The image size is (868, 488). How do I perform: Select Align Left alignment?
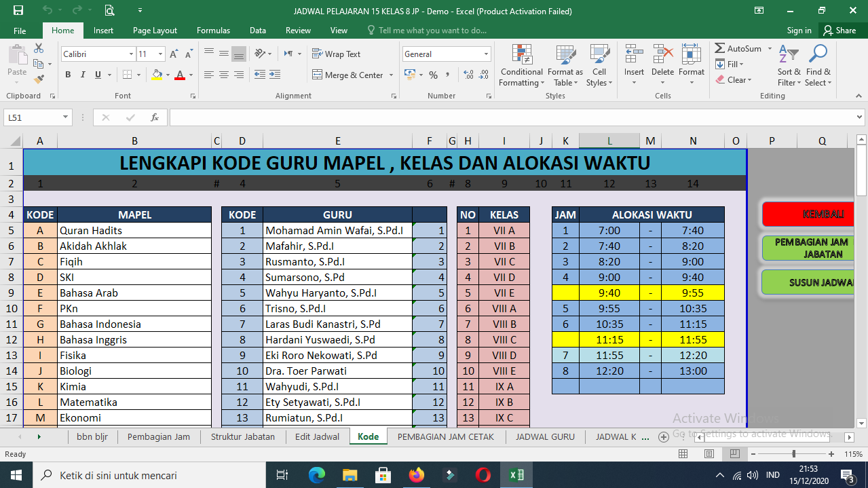(209, 75)
